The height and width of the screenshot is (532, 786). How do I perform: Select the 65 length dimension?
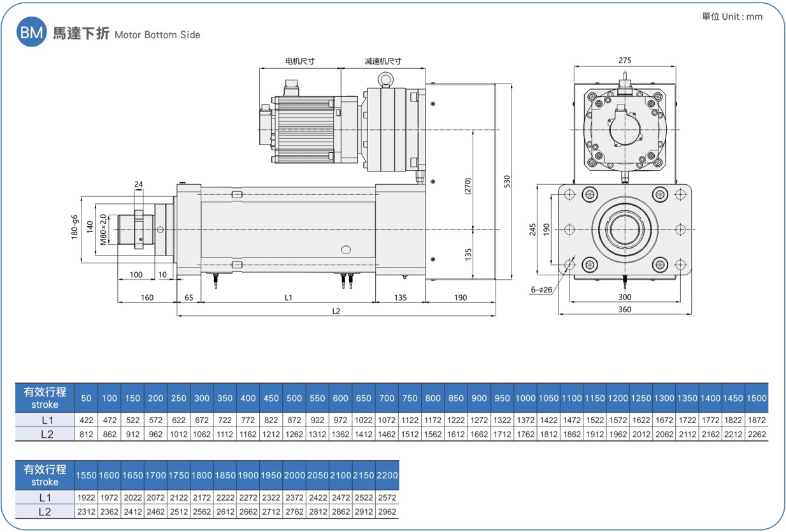pos(189,298)
